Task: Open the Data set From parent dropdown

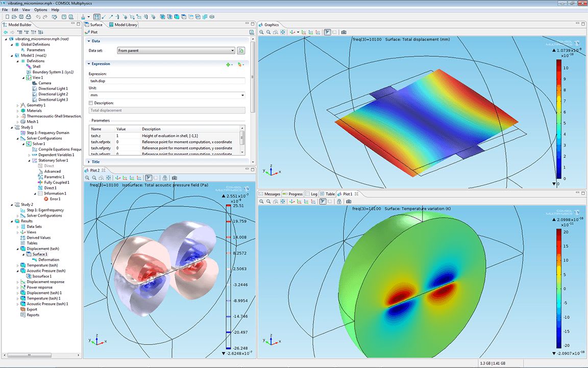Action: 176,50
